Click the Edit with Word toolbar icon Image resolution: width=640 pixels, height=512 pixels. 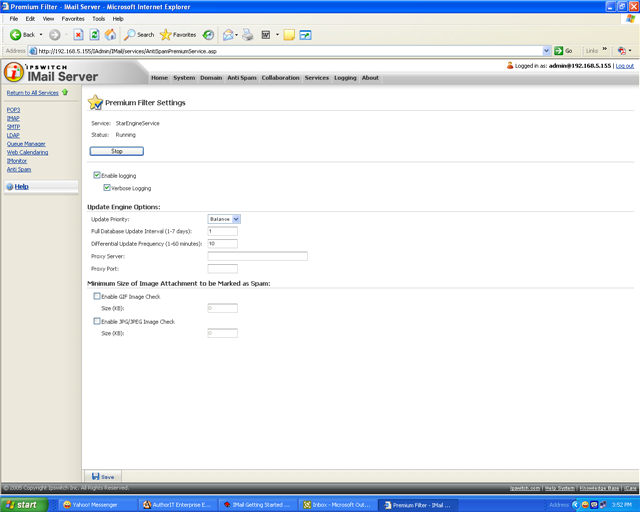point(266,35)
